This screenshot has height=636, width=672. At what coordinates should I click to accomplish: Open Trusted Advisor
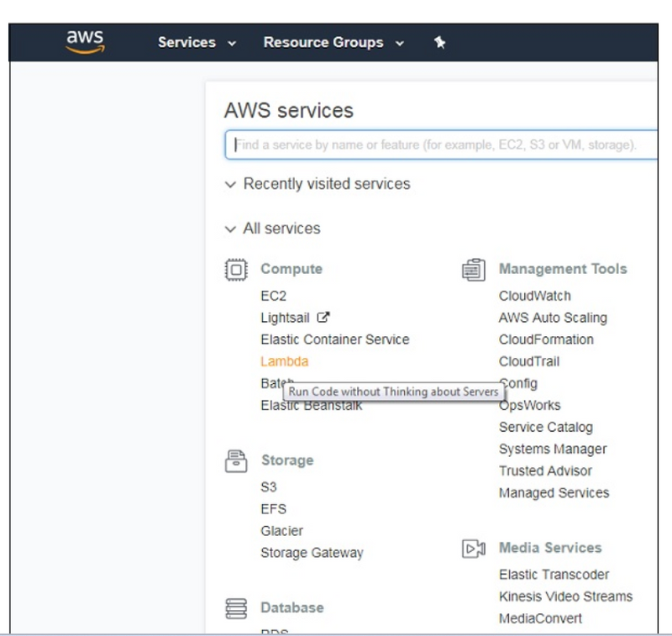(545, 471)
